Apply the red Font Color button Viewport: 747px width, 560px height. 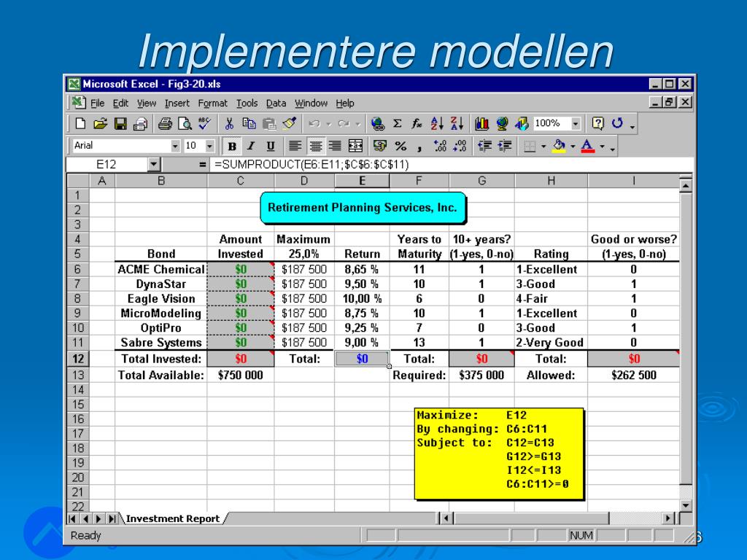588,146
